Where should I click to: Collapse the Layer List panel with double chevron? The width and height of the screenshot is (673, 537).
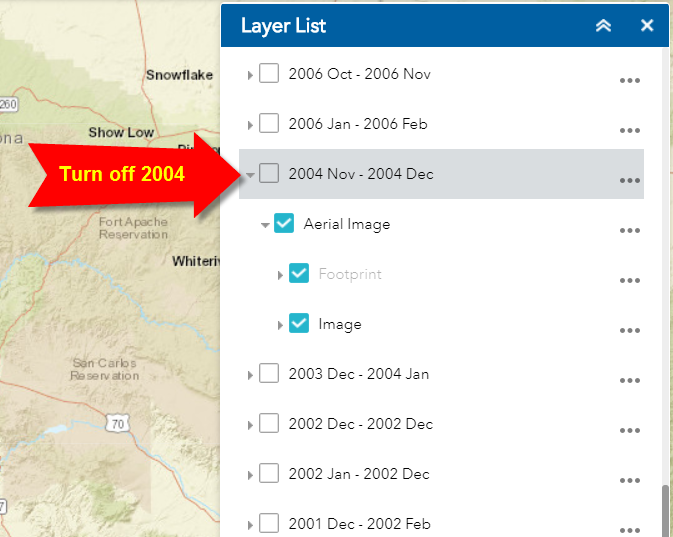pos(603,26)
